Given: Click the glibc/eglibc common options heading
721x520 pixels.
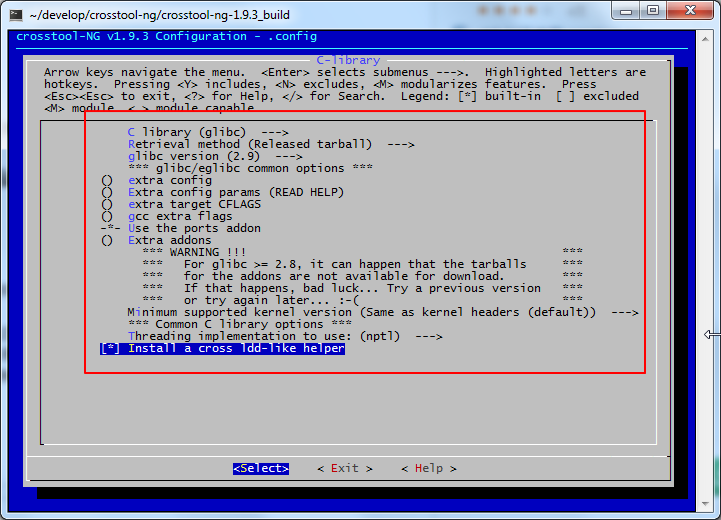Looking at the screenshot, I should click(x=250, y=168).
